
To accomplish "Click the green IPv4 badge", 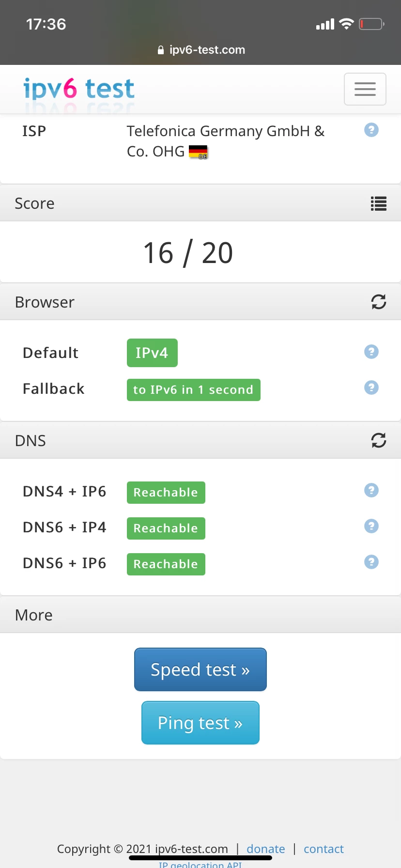I will 152,353.
